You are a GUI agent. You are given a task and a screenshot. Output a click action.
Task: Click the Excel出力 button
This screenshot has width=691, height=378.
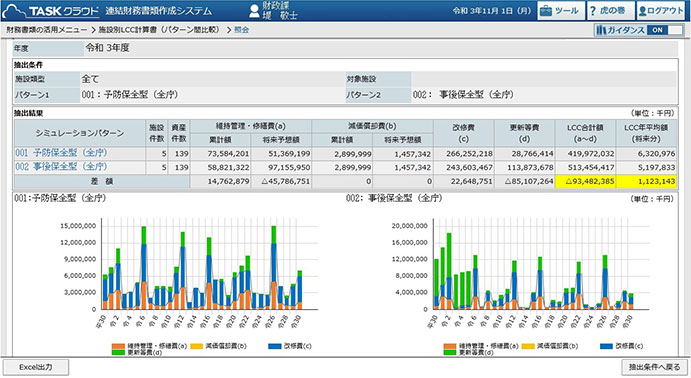click(36, 367)
